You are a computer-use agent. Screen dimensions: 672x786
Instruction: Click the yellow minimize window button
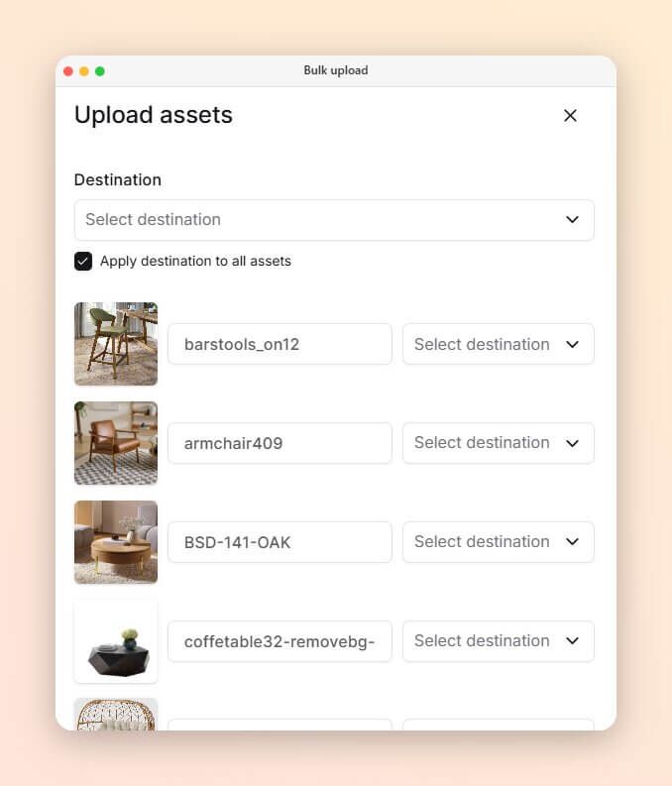pos(84,71)
